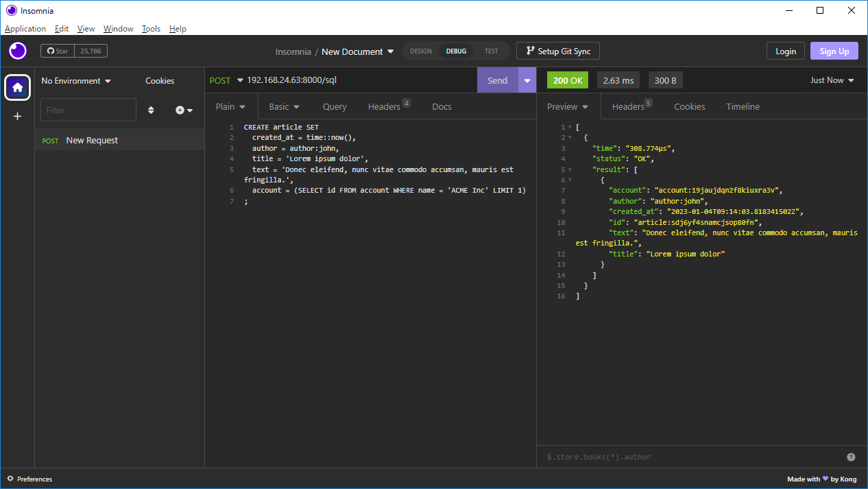Click the "Lorem ipsum dolor" title value in response
The height and width of the screenshot is (489, 868).
tap(686, 254)
